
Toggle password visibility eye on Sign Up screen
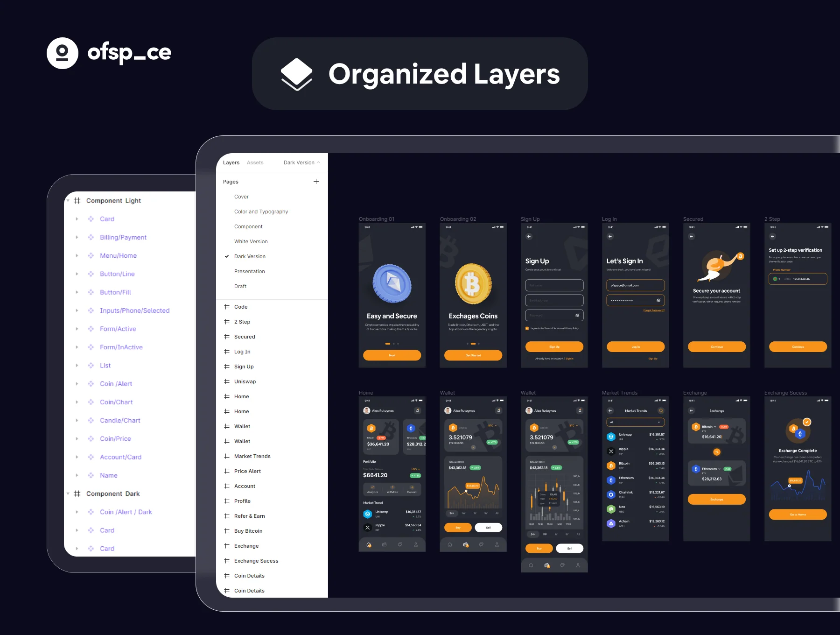click(577, 315)
